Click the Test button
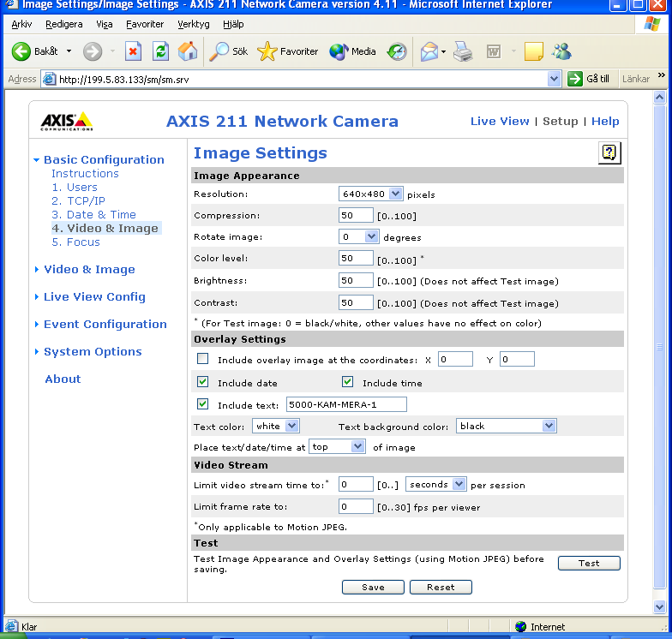 (x=589, y=564)
